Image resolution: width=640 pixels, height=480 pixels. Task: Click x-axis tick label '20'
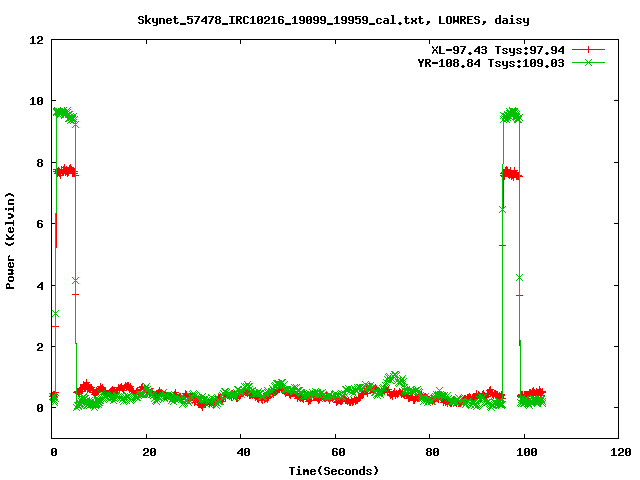click(149, 452)
